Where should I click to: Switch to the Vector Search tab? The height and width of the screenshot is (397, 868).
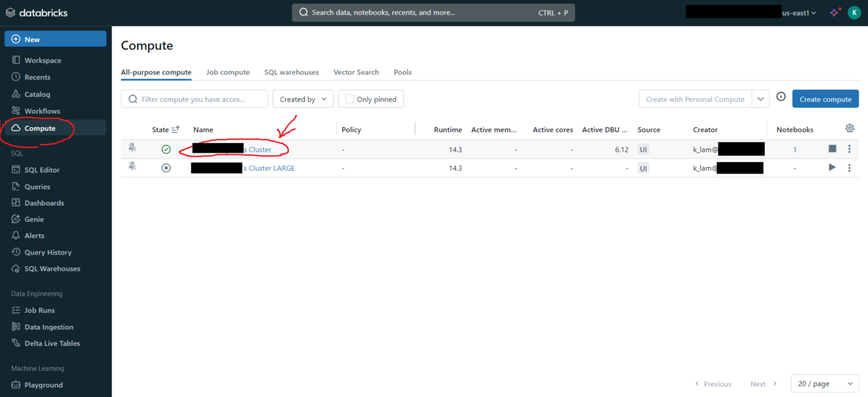(x=356, y=72)
